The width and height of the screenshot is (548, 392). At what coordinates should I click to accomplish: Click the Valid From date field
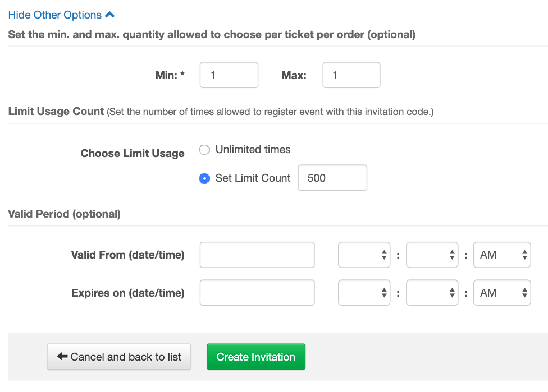(257, 255)
